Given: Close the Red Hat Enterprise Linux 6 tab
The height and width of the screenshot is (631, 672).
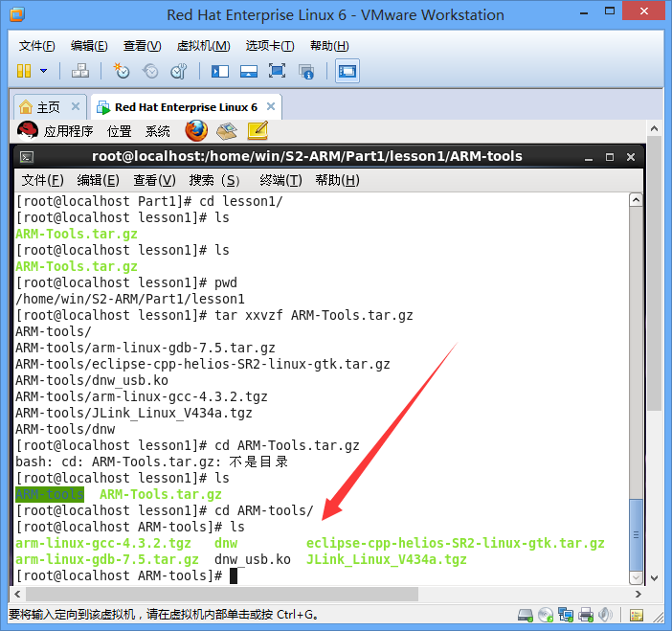Looking at the screenshot, I should click(x=271, y=106).
